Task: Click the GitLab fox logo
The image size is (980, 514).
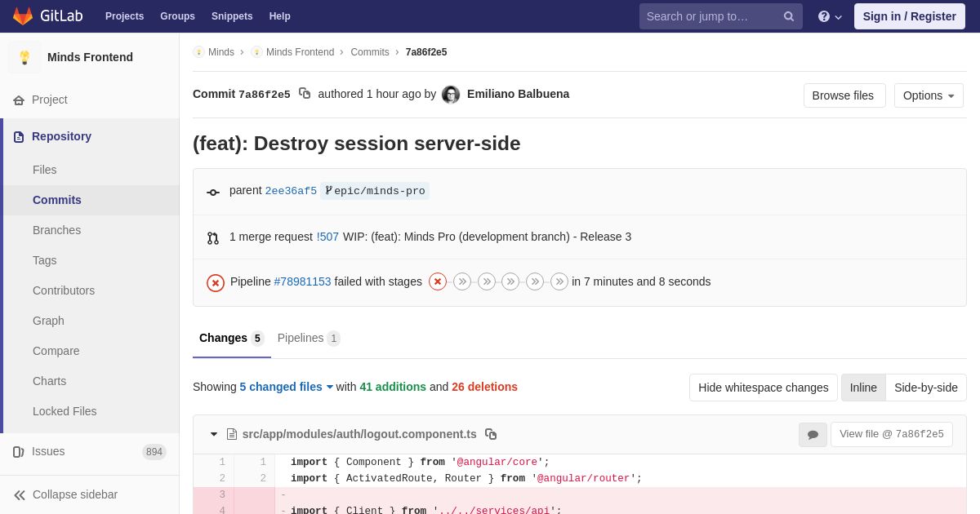Action: pos(23,16)
